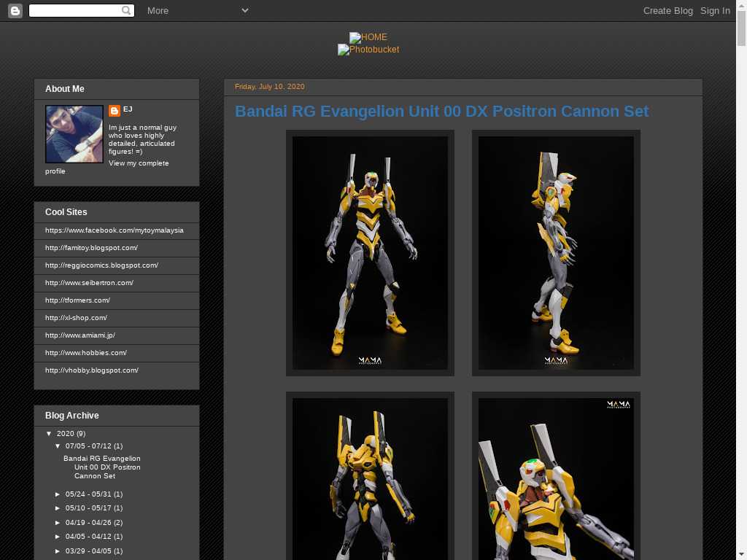The height and width of the screenshot is (560, 747).
Task: Collapse the 07/05 - 07/12 archive week
Action: pos(58,446)
